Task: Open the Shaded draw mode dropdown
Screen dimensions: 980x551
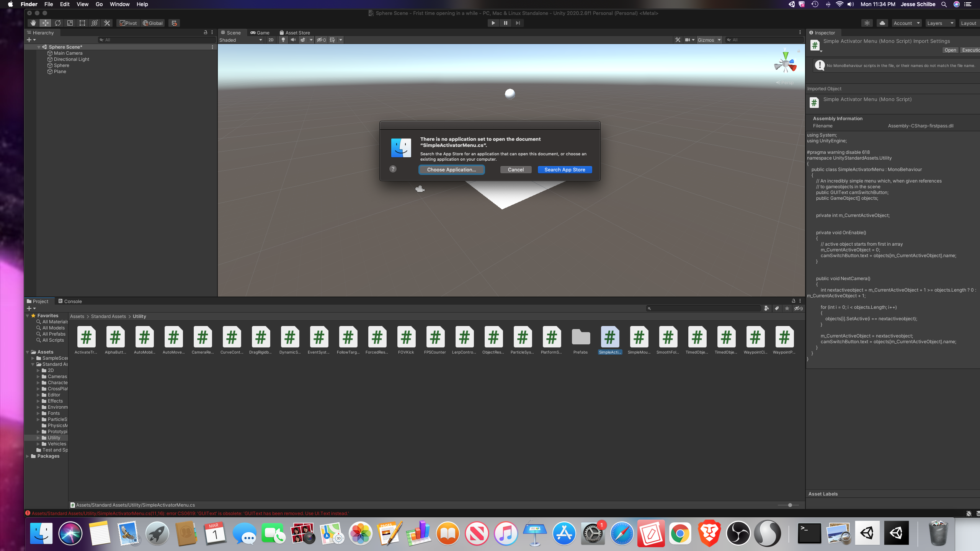Action: [x=240, y=40]
